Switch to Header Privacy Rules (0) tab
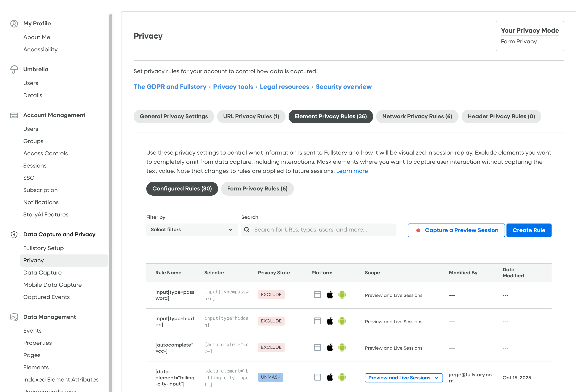576x392 pixels. (x=501, y=117)
